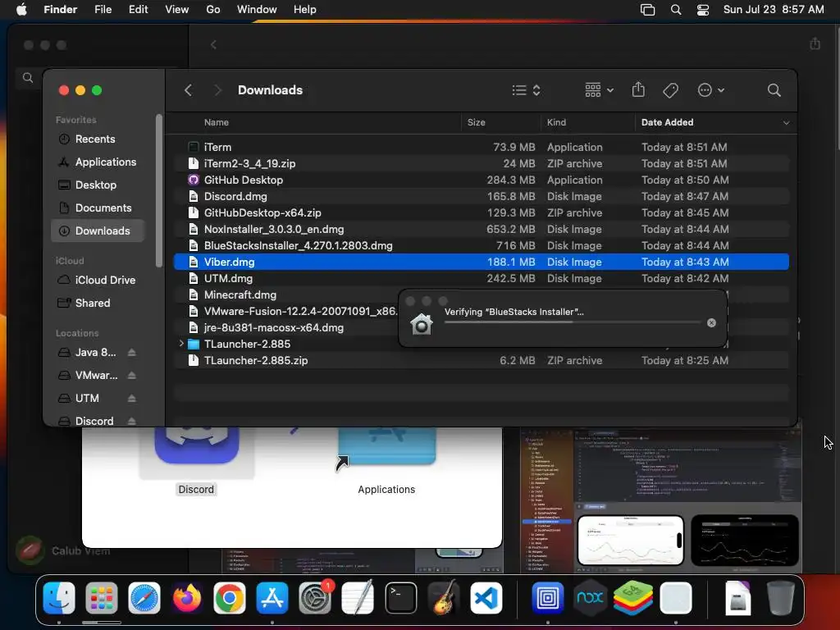Viewport: 840px width, 630px height.
Task: Open the View menu
Action: point(177,10)
